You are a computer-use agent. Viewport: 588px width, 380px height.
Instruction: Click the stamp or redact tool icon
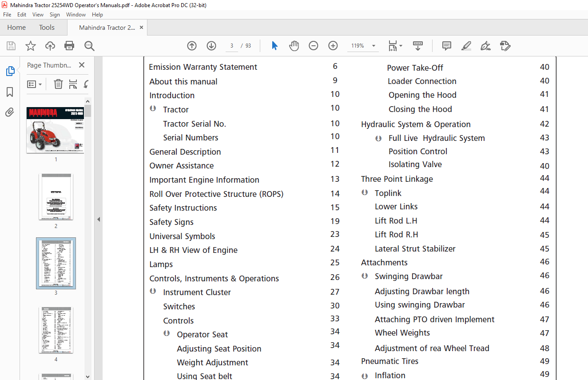[505, 46]
